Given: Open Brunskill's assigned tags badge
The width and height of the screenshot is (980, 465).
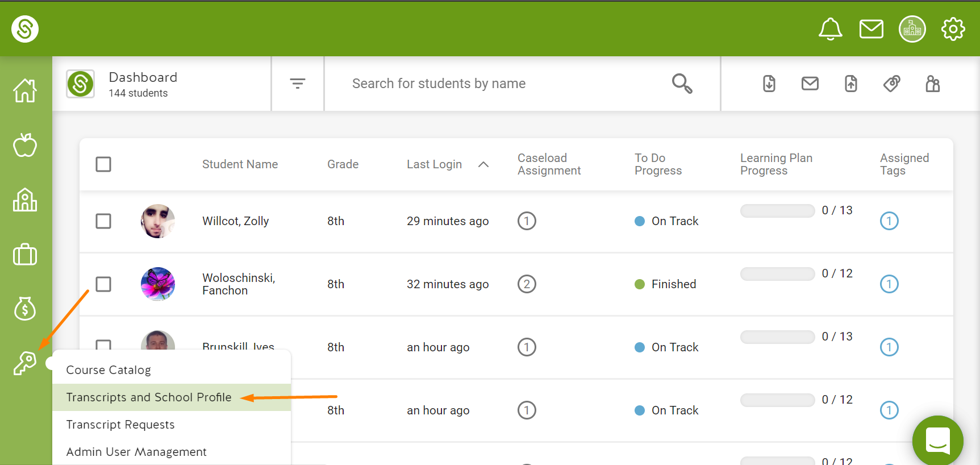Looking at the screenshot, I should 889,347.
